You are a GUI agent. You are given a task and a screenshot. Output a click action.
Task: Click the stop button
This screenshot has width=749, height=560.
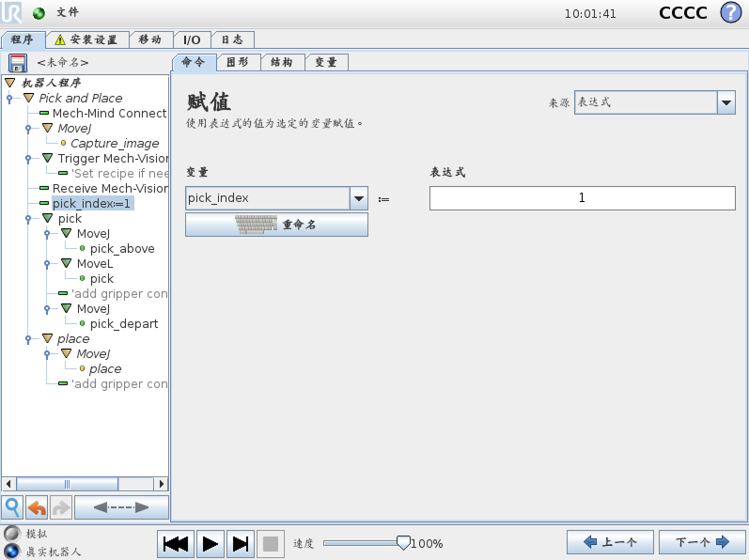[x=271, y=543]
